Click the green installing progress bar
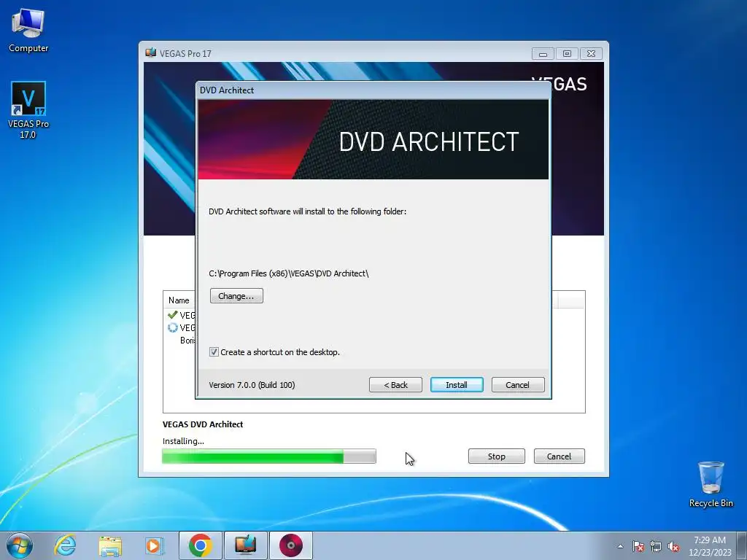This screenshot has height=560, width=747. pos(268,456)
